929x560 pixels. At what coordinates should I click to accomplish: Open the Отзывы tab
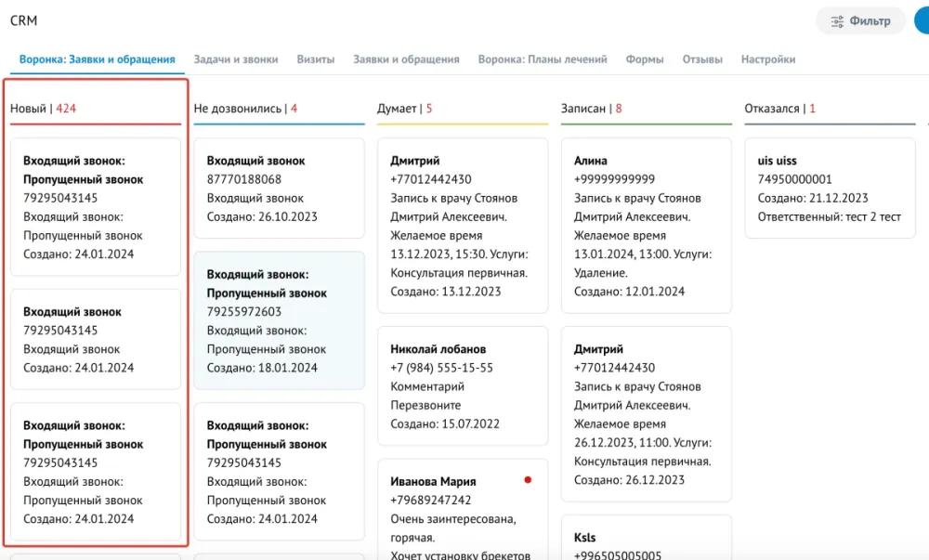[702, 59]
